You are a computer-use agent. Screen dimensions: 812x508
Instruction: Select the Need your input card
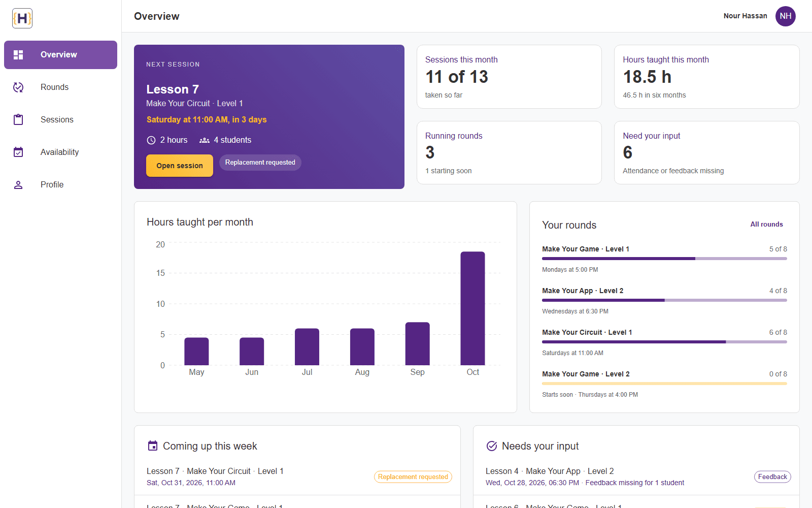tap(707, 152)
